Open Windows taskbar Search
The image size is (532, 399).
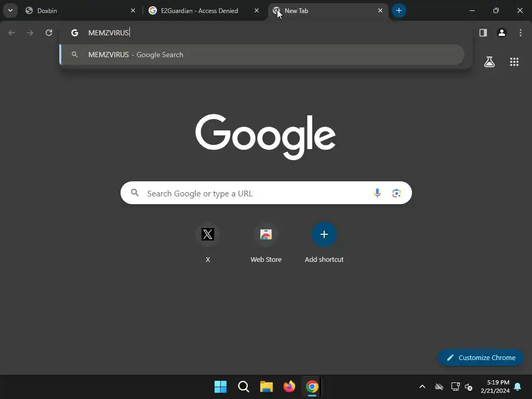[243, 387]
